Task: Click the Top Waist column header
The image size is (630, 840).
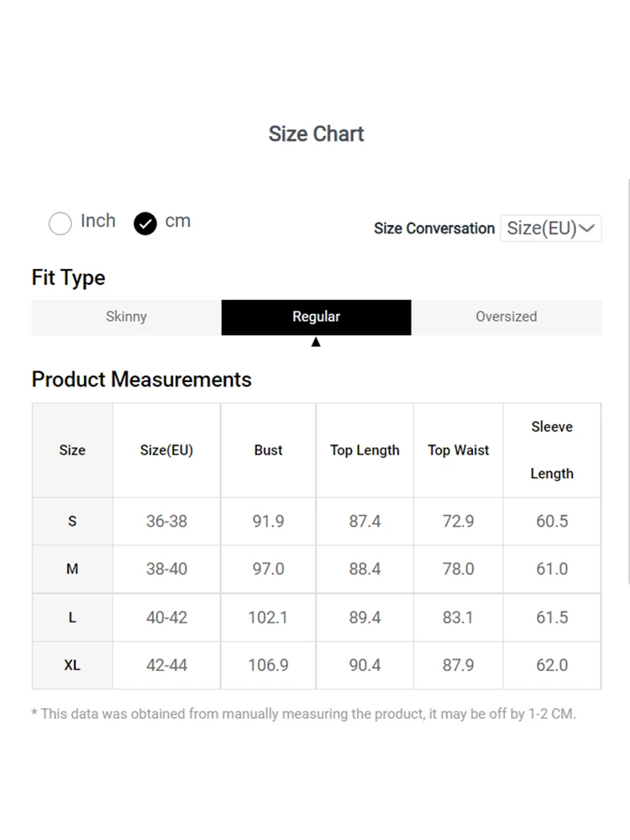Action: click(458, 450)
